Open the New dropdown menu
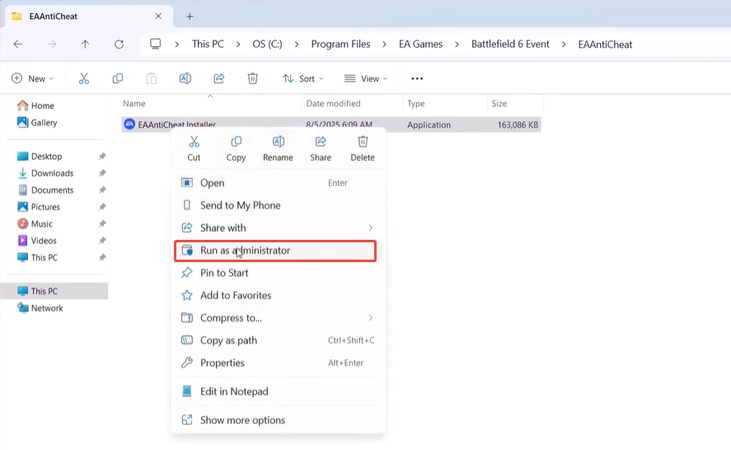The height and width of the screenshot is (450, 731). tap(33, 78)
